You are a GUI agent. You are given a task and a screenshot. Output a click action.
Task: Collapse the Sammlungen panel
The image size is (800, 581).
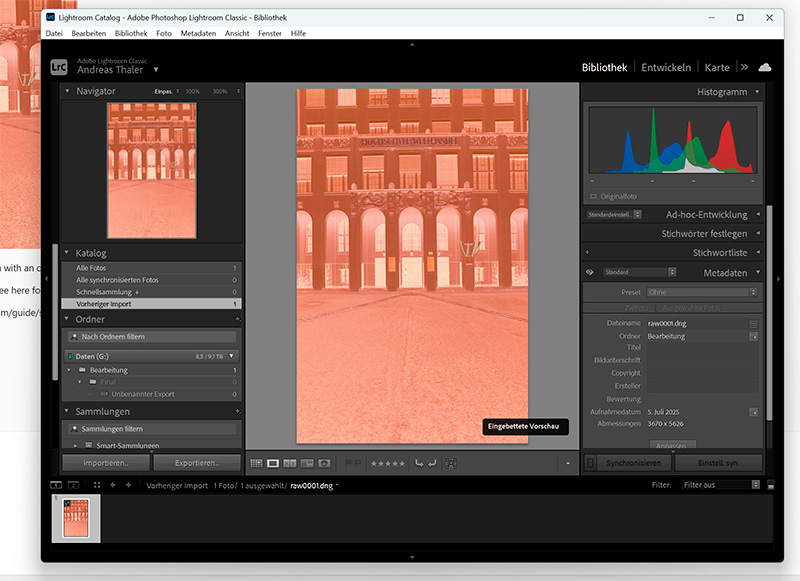point(66,411)
